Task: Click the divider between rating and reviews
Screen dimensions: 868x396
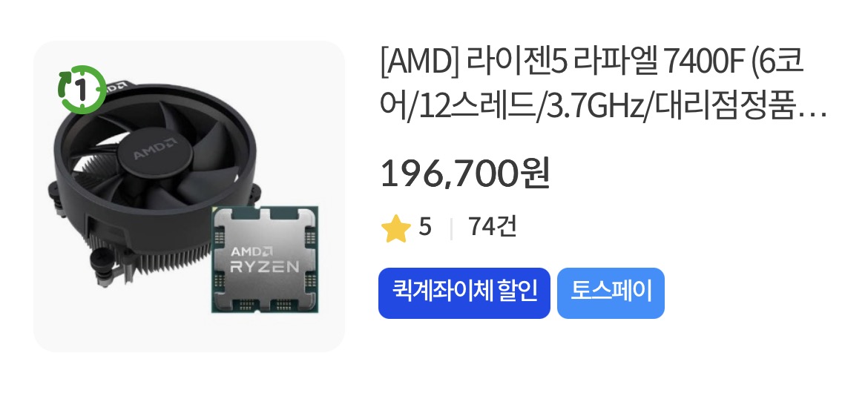Action: click(451, 228)
